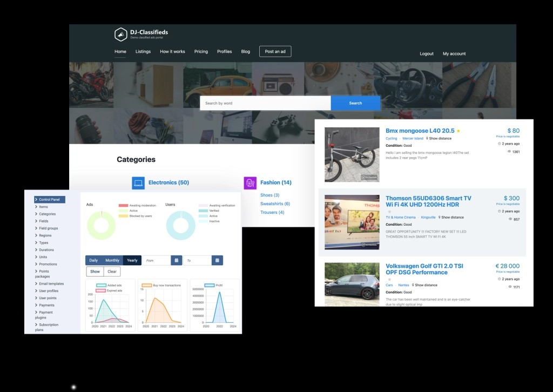This screenshot has height=392, width=553.
Task: Toggle the Added ads legend in chart
Action: (x=102, y=285)
